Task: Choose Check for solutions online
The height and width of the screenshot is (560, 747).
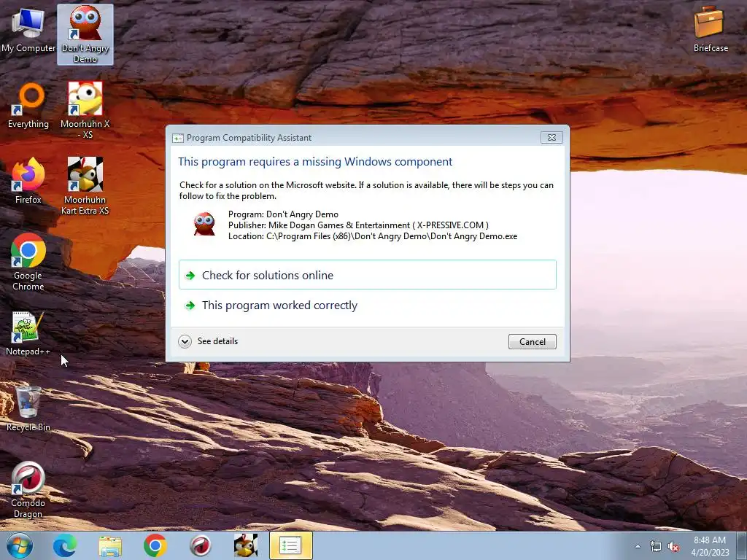Action: pyautogui.click(x=368, y=275)
